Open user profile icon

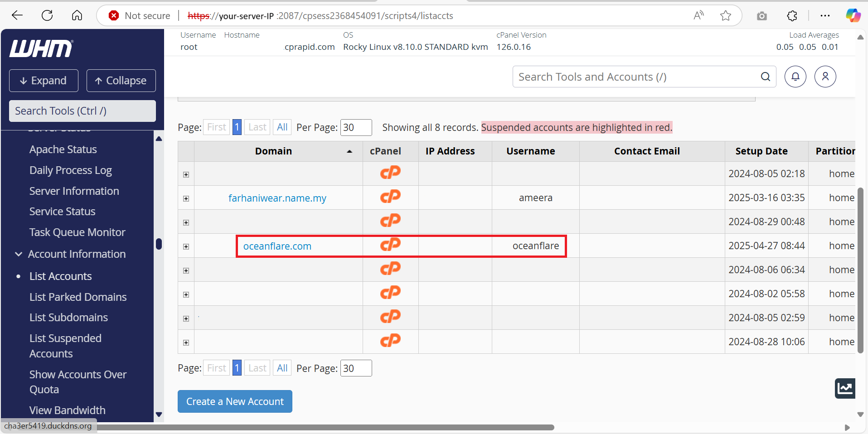[x=825, y=77]
